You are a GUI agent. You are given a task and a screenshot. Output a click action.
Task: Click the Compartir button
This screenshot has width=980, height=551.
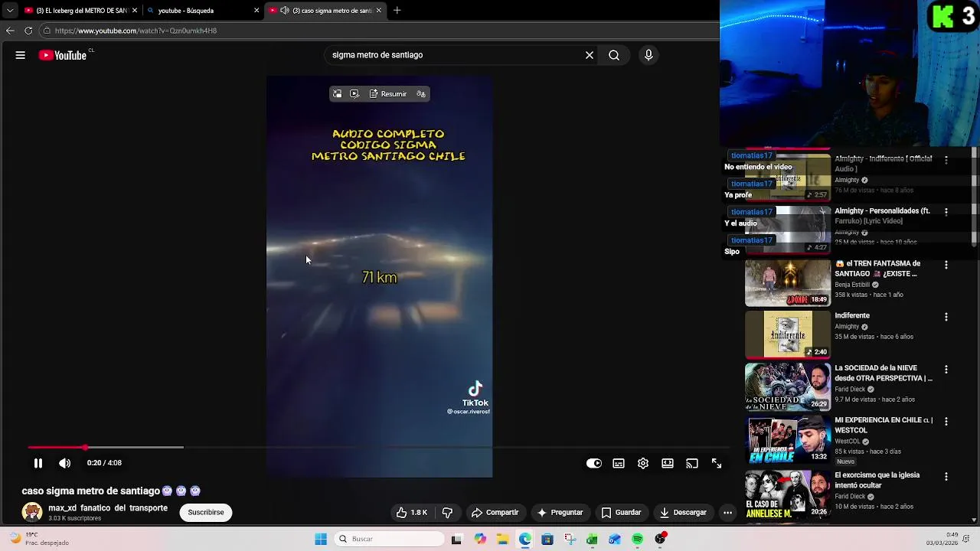[x=495, y=513]
